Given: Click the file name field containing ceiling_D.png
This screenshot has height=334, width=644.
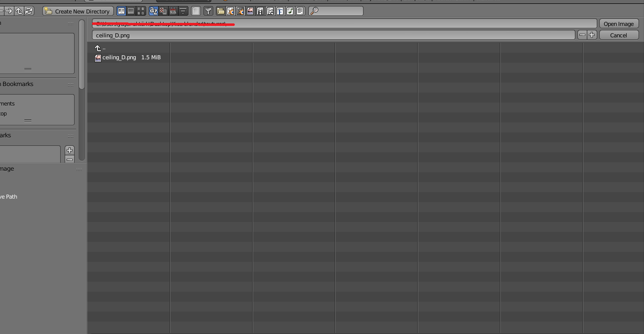Looking at the screenshot, I should pos(334,35).
